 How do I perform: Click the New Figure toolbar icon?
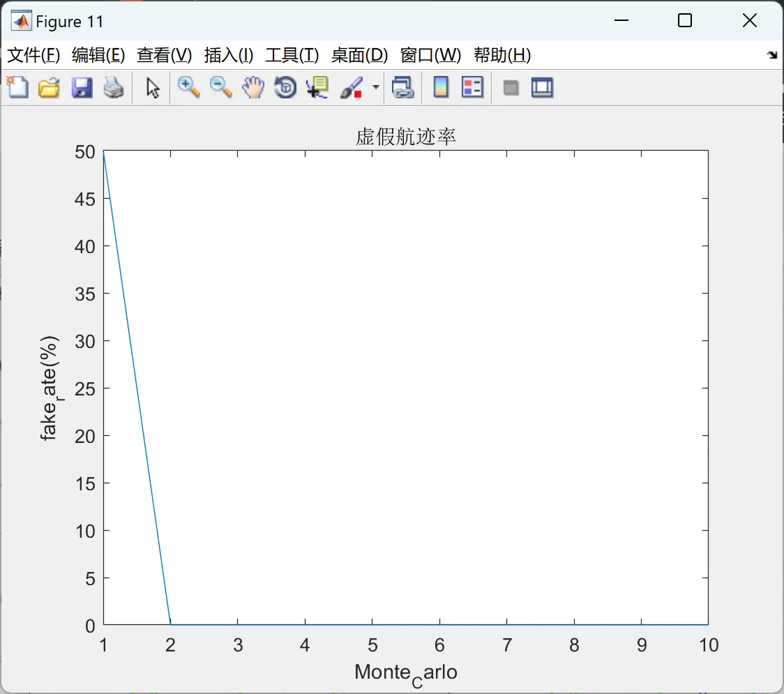[x=17, y=87]
